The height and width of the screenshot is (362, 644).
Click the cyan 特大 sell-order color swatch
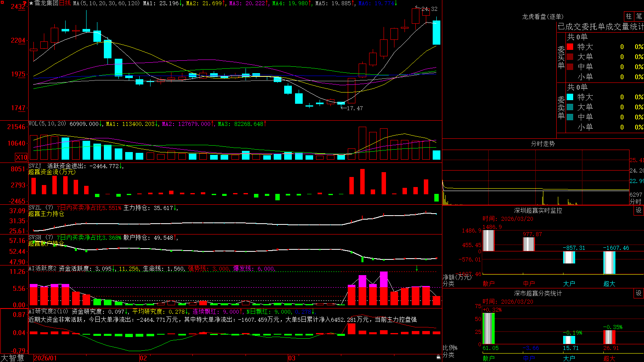pos(570,97)
